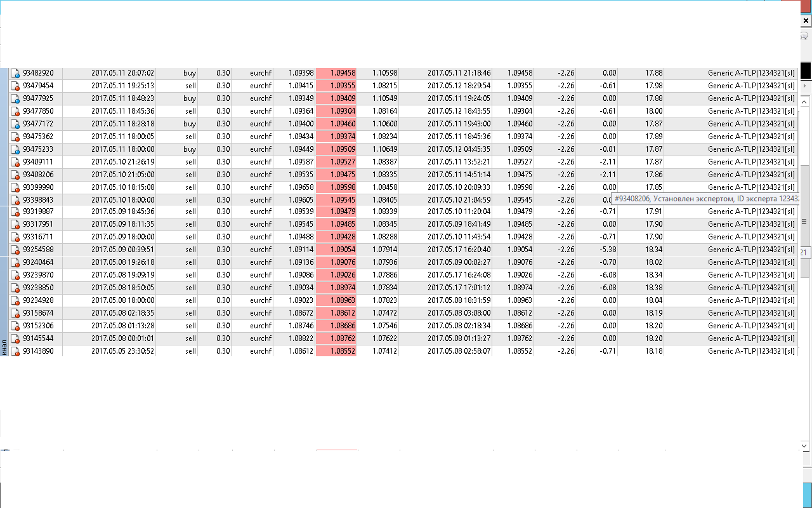Select open time 2017.05.08 00:01:01

122,338
